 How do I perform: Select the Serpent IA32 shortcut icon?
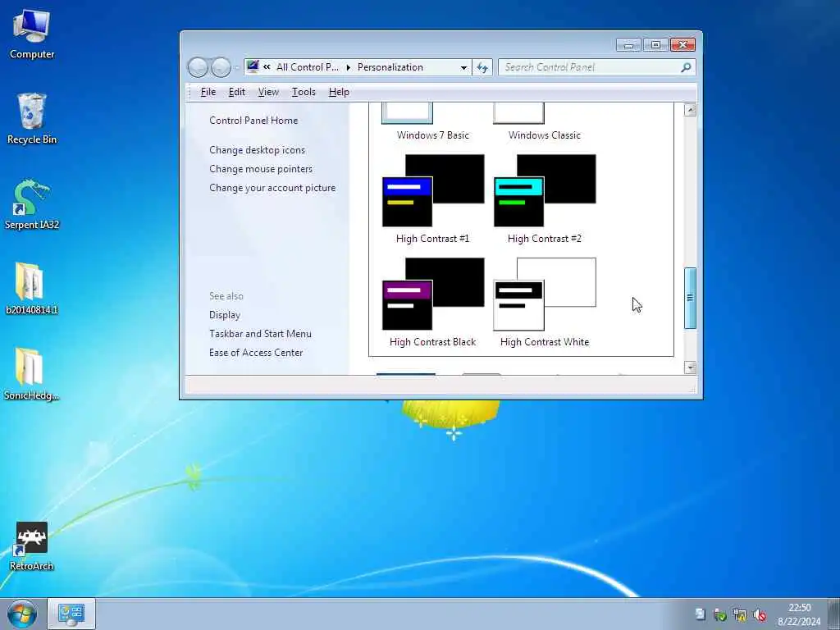[32, 204]
